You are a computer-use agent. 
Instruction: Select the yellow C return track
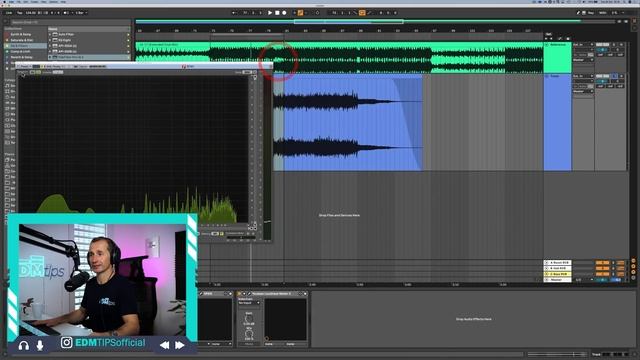click(558, 274)
